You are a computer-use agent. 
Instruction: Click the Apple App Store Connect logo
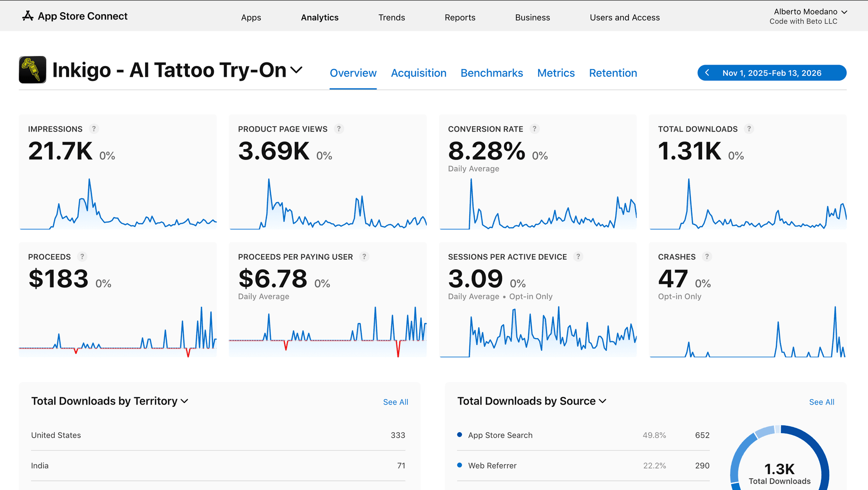pos(28,16)
